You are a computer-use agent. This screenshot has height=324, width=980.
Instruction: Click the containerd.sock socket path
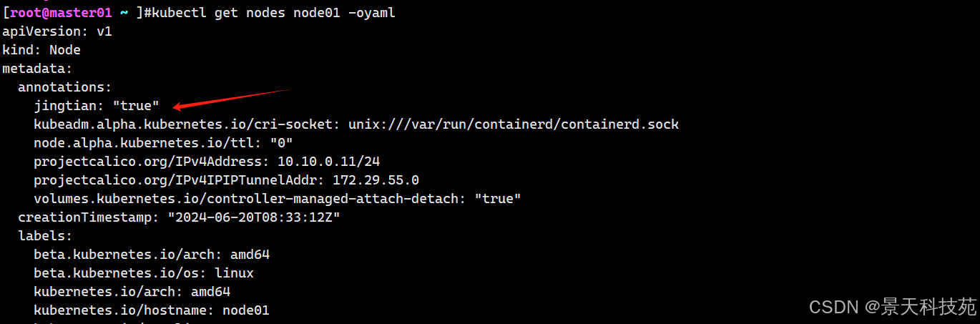pyautogui.click(x=514, y=124)
